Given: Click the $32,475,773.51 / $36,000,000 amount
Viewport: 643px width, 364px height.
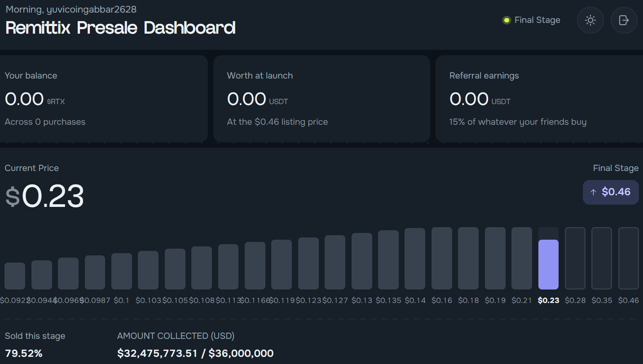Looking at the screenshot, I should pyautogui.click(x=195, y=354).
